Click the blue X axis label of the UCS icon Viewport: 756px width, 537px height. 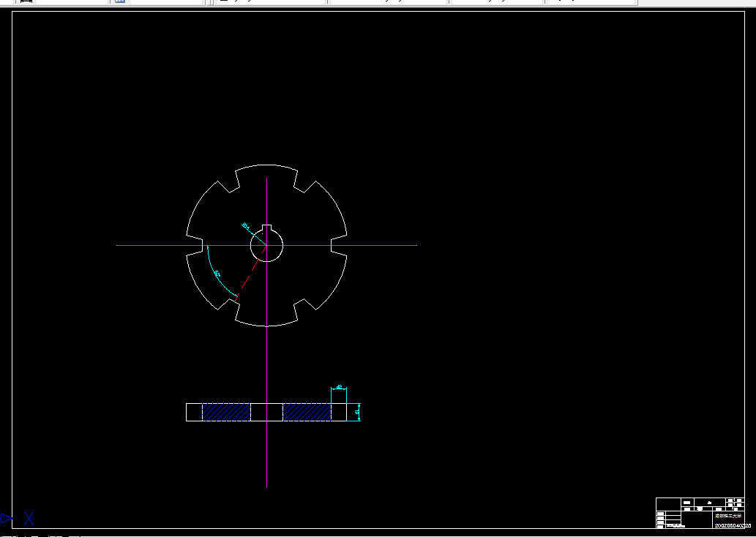tap(29, 519)
